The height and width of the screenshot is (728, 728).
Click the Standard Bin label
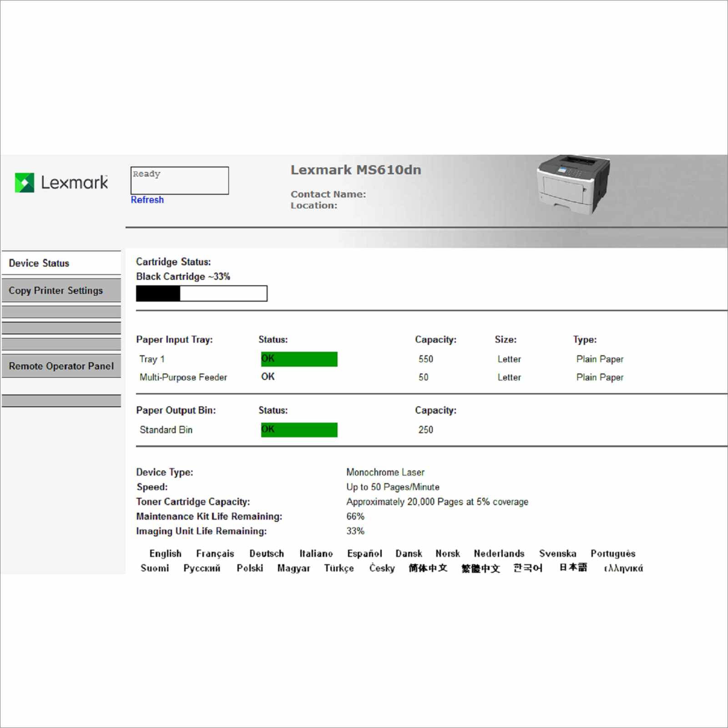(166, 430)
